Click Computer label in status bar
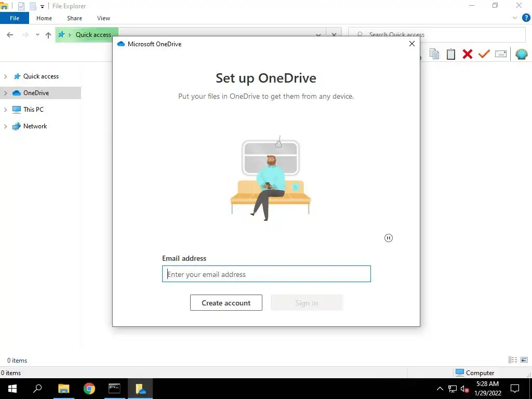This screenshot has height=399, width=532. 480,373
